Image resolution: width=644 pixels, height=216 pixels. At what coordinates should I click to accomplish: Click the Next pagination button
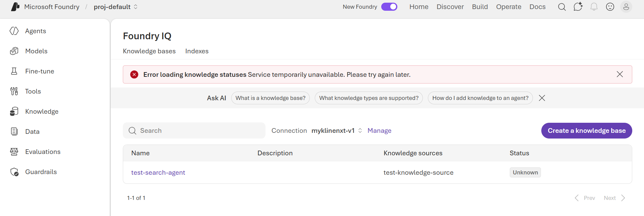pyautogui.click(x=614, y=198)
